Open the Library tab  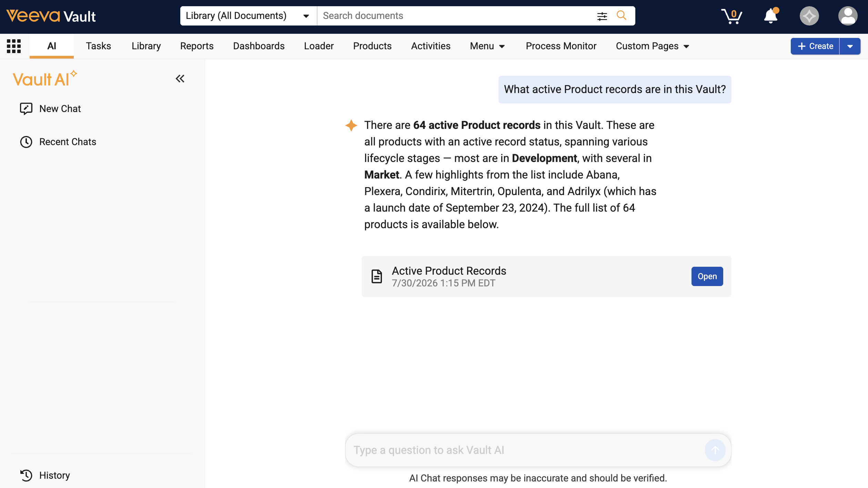pos(146,46)
